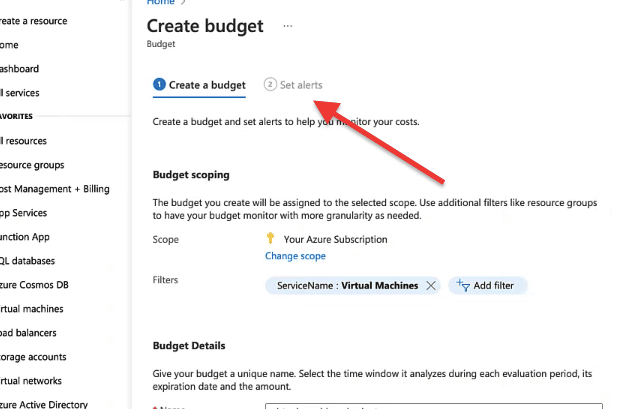Image resolution: width=623 pixels, height=409 pixels.
Task: Click the Filters field label
Action: 165,280
